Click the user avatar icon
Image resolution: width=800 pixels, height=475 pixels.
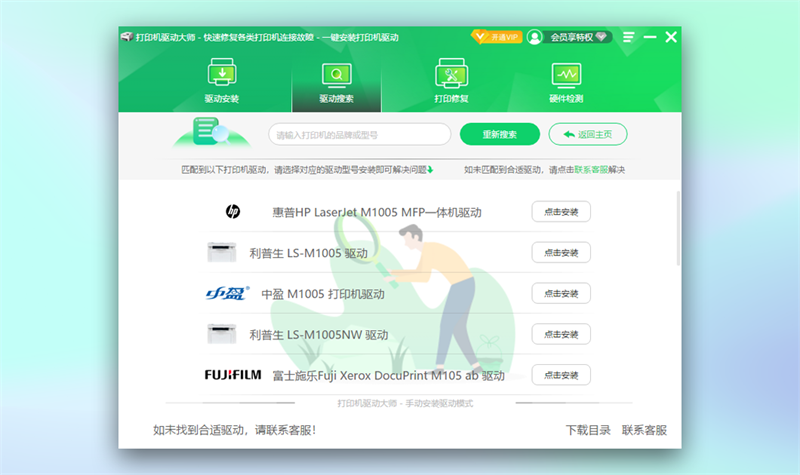coord(535,37)
